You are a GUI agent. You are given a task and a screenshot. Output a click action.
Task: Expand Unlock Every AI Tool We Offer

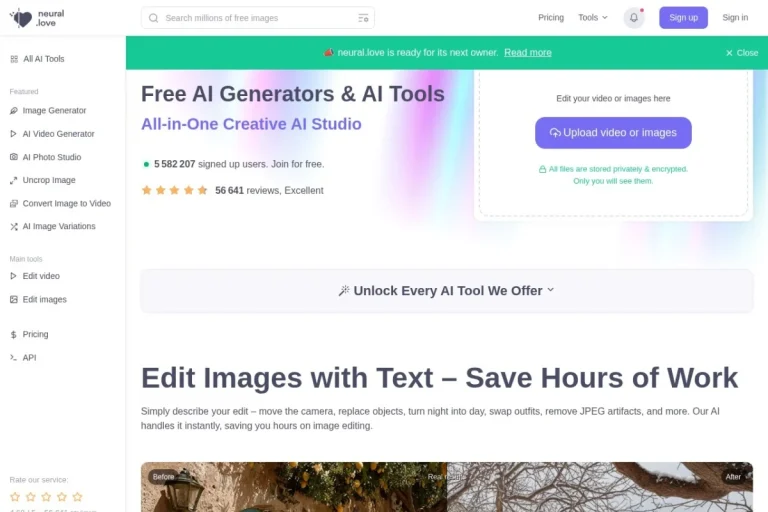tap(447, 291)
